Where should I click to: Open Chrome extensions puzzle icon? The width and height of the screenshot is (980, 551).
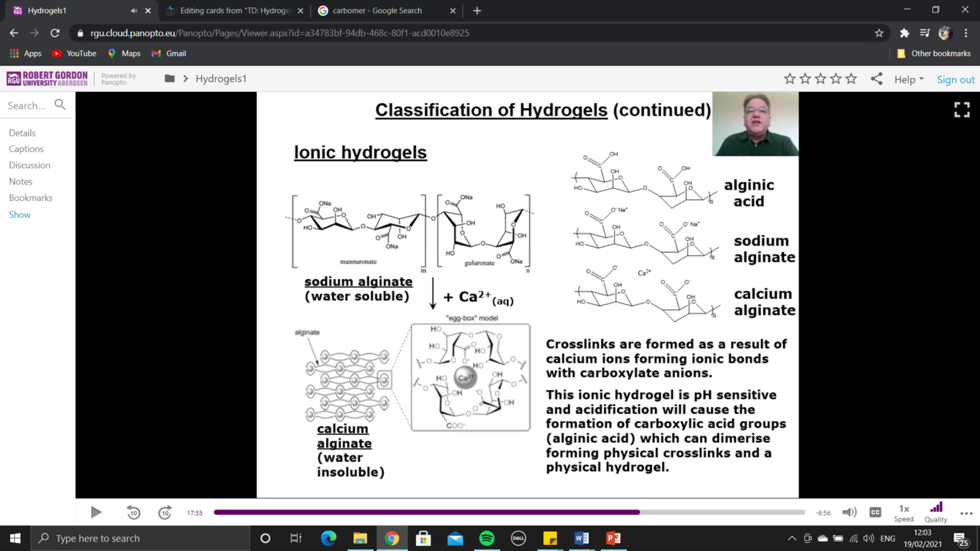904,33
